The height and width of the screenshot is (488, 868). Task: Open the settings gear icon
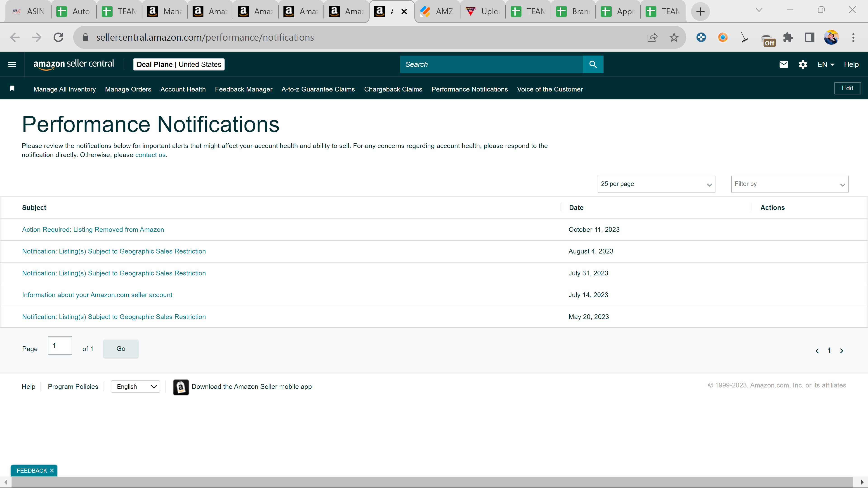click(803, 64)
